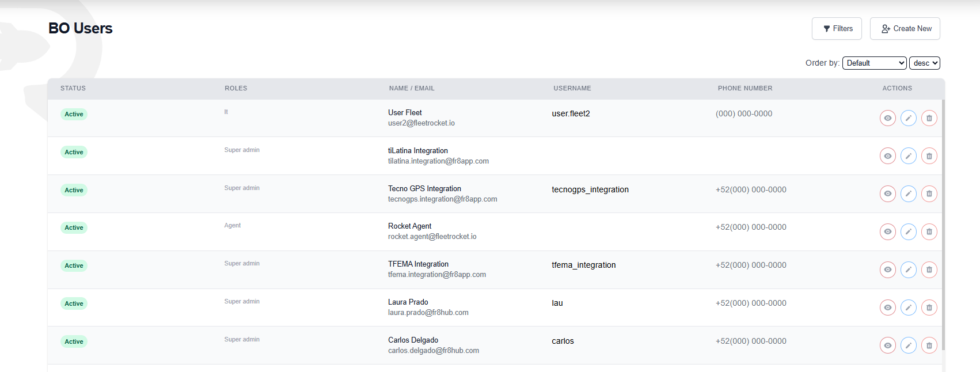Click the name Tecno GPS Integration
Image resolution: width=980 pixels, height=372 pixels.
pyautogui.click(x=424, y=188)
